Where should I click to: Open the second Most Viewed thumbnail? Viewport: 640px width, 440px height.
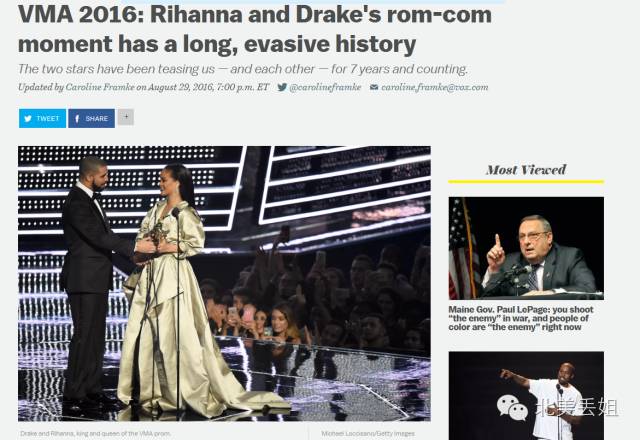[x=526, y=396]
